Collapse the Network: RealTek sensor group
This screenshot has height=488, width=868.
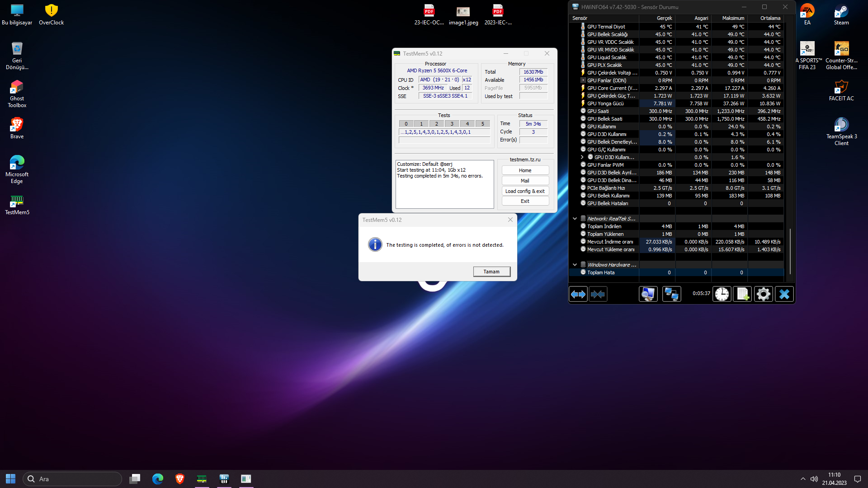click(x=575, y=219)
